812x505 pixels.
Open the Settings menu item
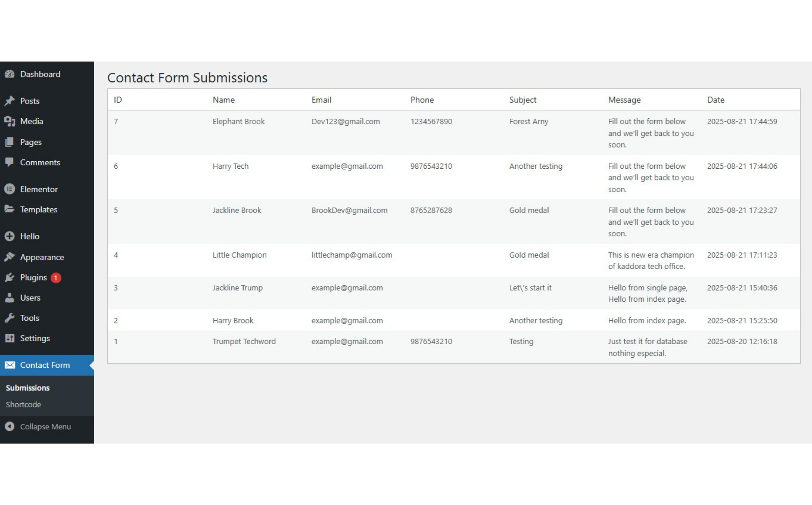[x=35, y=338]
